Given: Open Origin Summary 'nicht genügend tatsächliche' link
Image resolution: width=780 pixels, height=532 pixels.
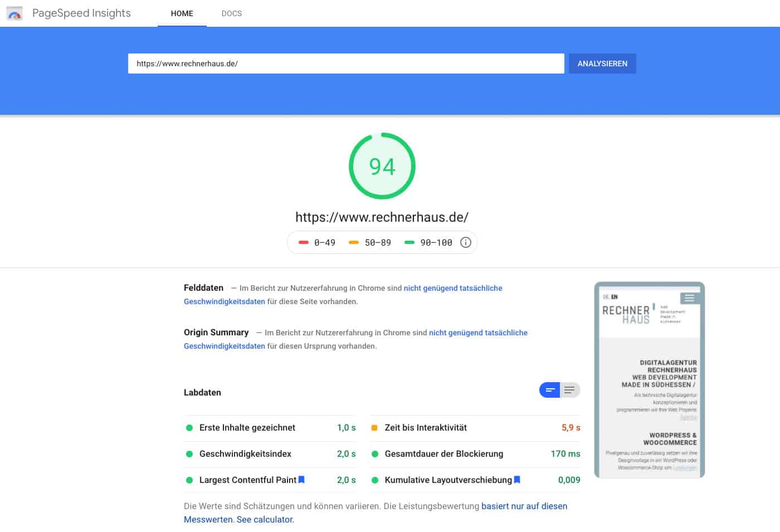Looking at the screenshot, I should [x=478, y=333].
